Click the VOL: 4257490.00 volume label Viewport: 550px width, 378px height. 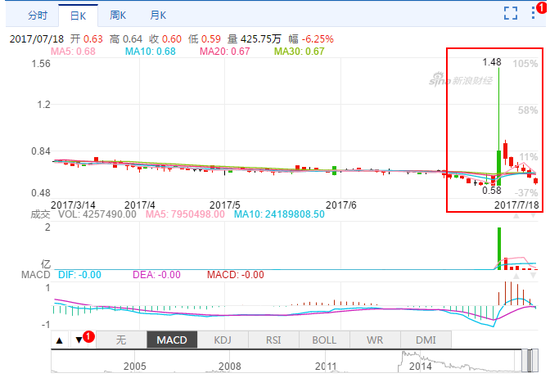(x=97, y=214)
